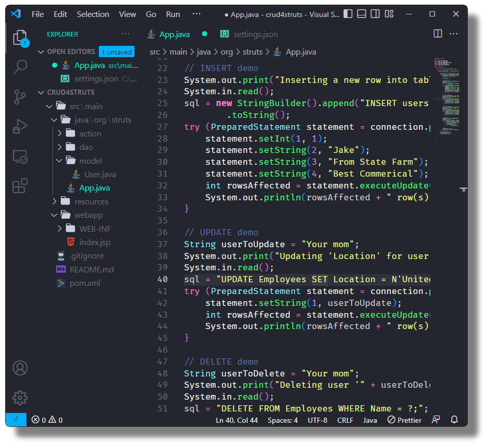Screen dimensions: 489x448
Task: Open README.md in the explorer
Action: (92, 269)
